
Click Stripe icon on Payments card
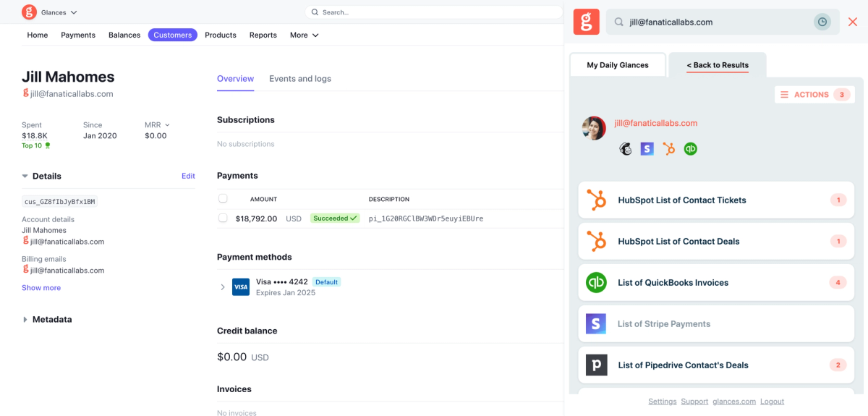596,324
